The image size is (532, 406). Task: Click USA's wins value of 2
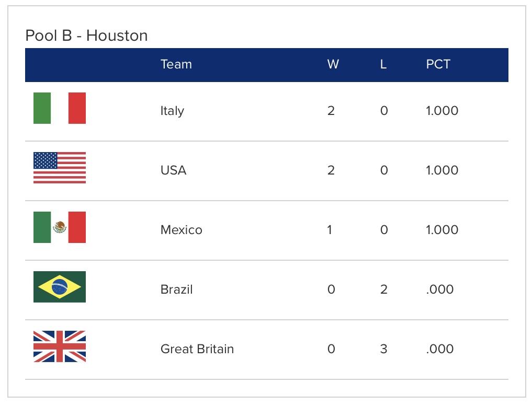[331, 170]
